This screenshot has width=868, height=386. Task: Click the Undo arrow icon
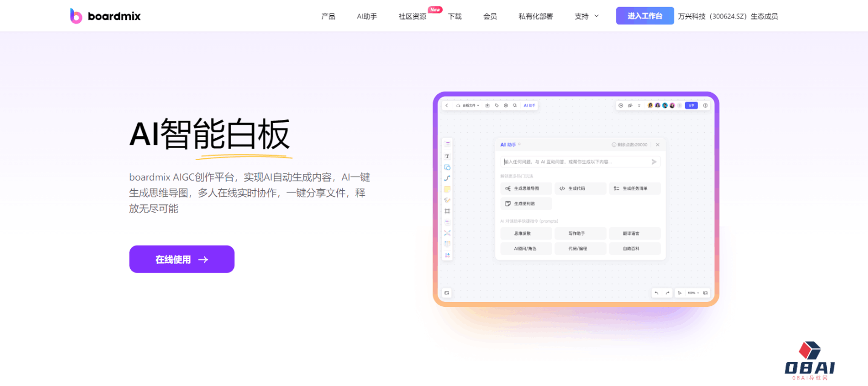[x=656, y=293]
